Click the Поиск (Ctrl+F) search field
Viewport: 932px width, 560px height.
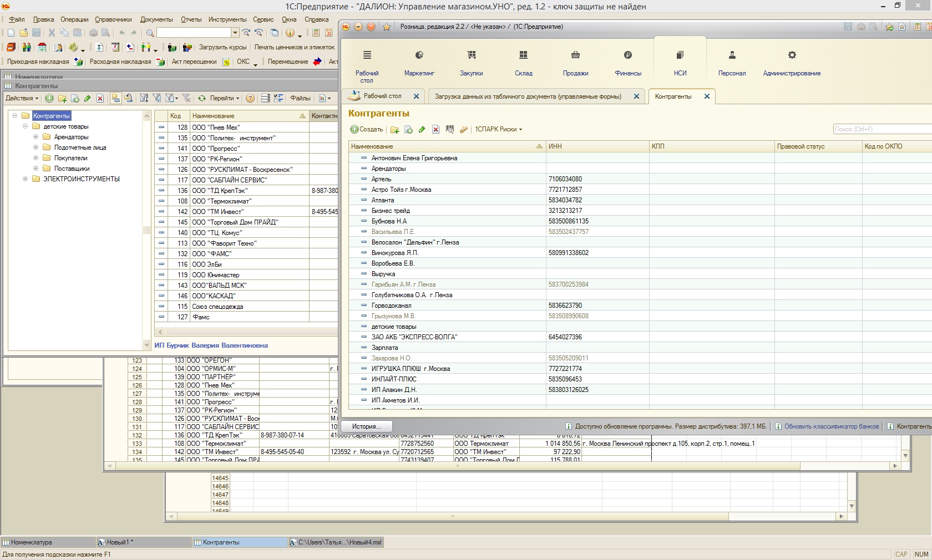(882, 129)
